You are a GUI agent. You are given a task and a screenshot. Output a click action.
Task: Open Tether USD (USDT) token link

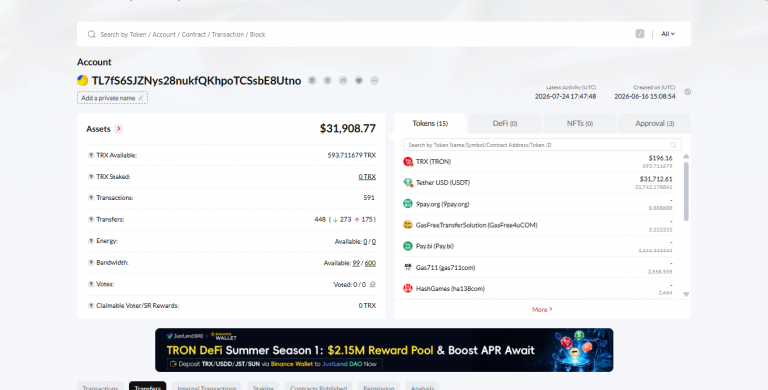pyautogui.click(x=443, y=183)
